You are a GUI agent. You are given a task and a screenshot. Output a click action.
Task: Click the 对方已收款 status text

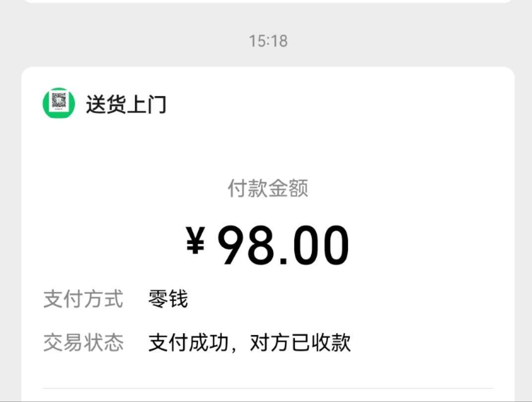pos(300,343)
